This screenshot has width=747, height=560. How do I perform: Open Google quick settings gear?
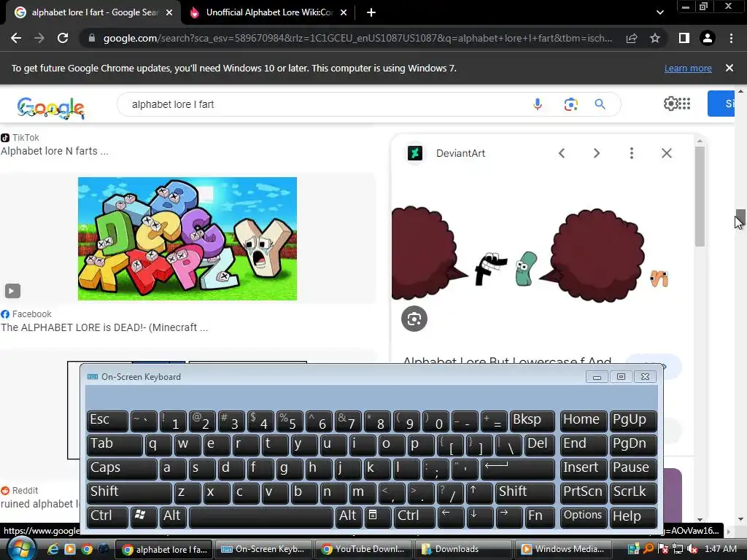[671, 104]
